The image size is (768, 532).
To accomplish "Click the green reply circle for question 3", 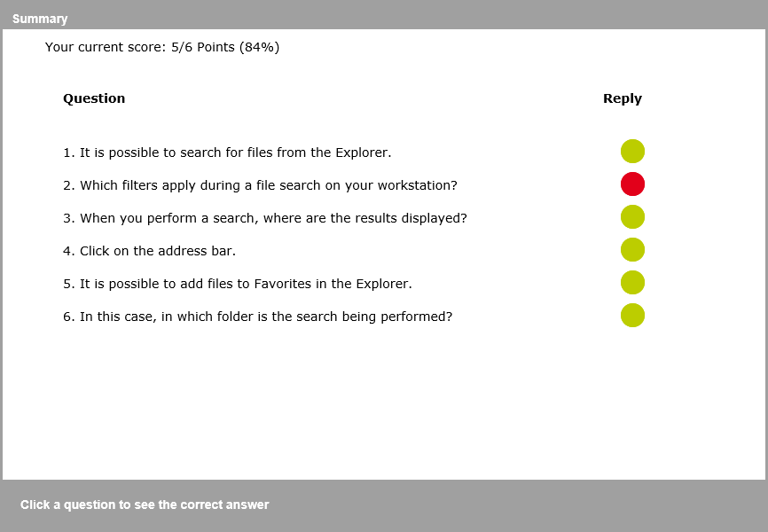I will 632,217.
